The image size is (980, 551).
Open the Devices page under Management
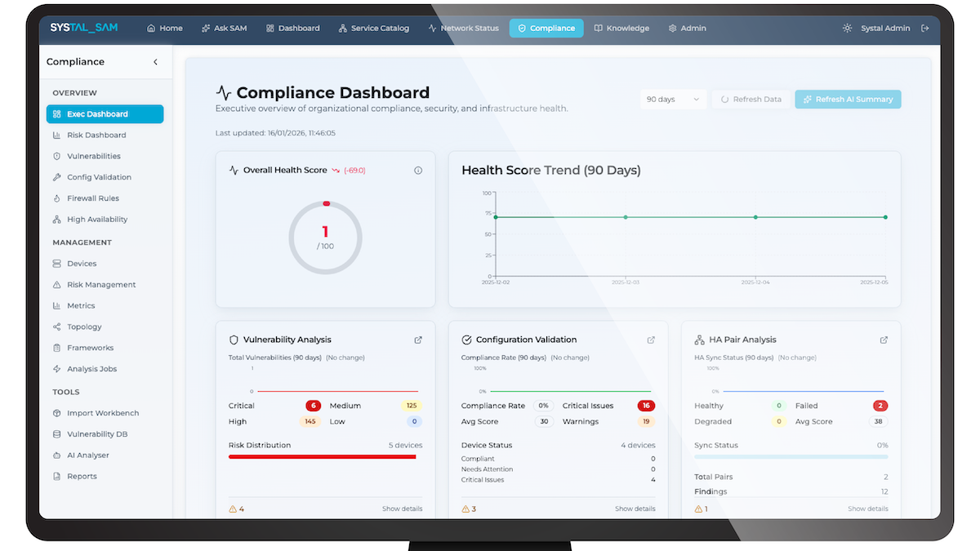[x=82, y=263]
